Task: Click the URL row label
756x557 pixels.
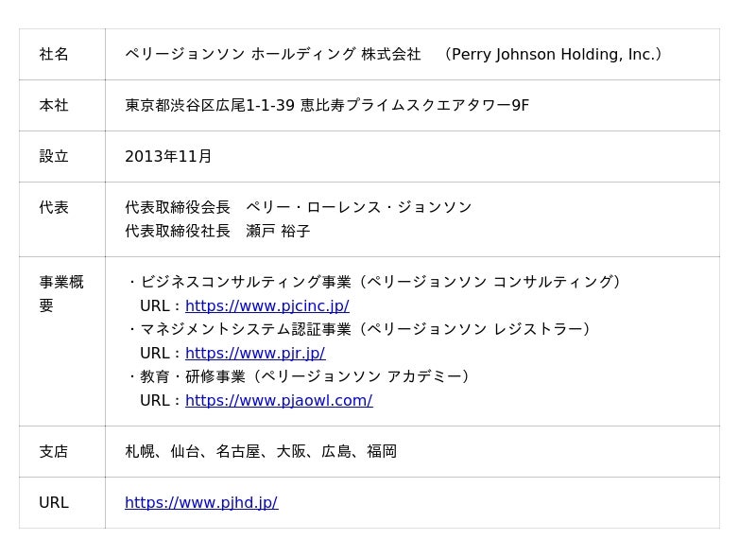Action: [54, 502]
